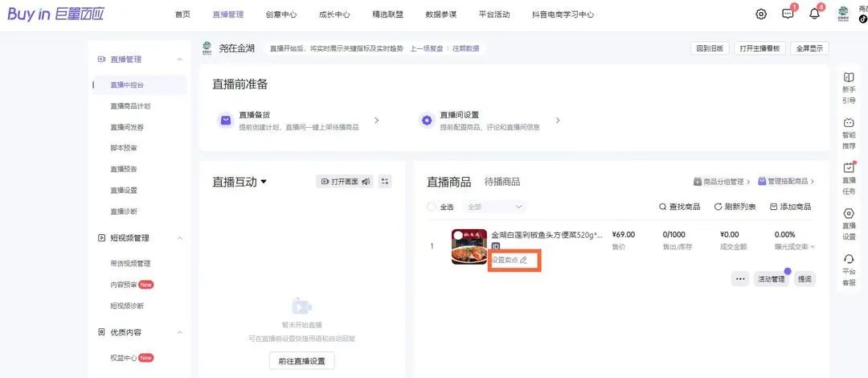
Task: Expand the 直播互动 dropdown arrow
Action: (263, 182)
